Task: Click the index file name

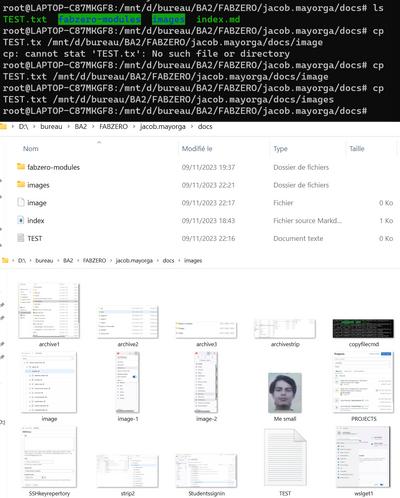Action: tap(36, 220)
